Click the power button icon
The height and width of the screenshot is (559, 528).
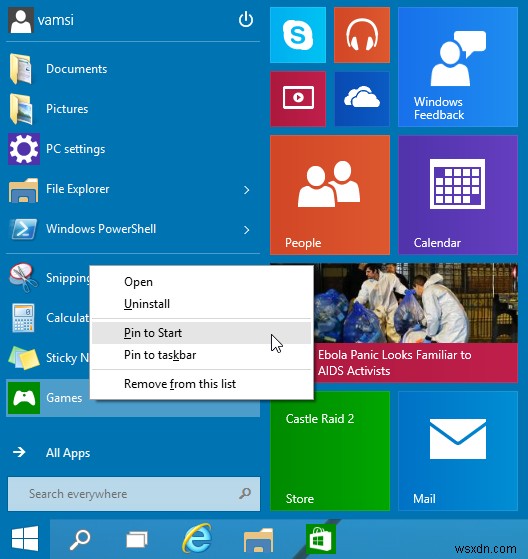click(246, 20)
